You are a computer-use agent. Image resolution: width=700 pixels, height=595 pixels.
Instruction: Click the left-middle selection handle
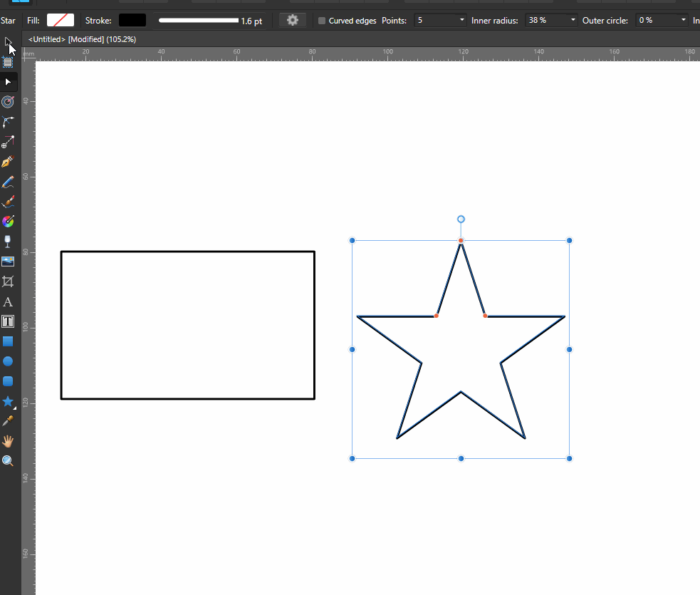point(352,349)
